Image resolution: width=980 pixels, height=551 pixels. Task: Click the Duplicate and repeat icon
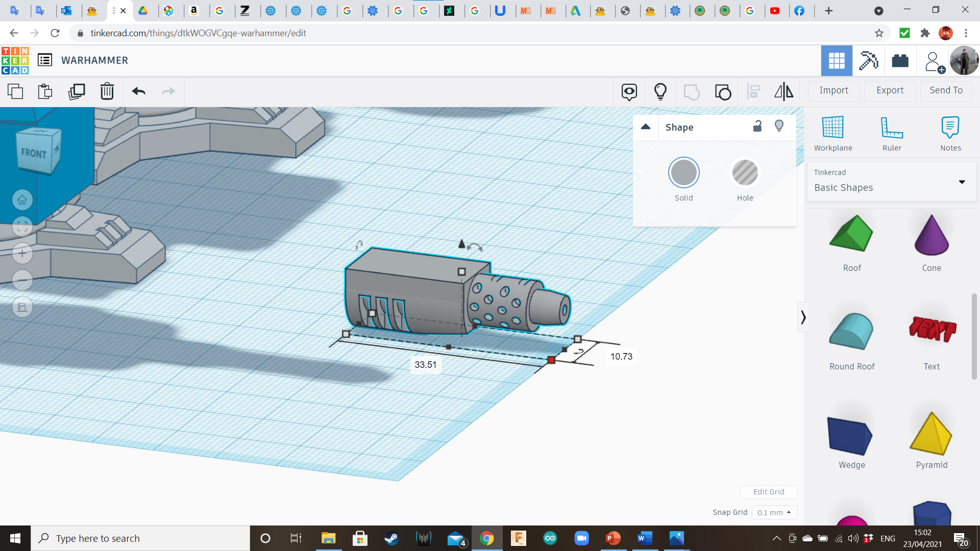(x=77, y=92)
